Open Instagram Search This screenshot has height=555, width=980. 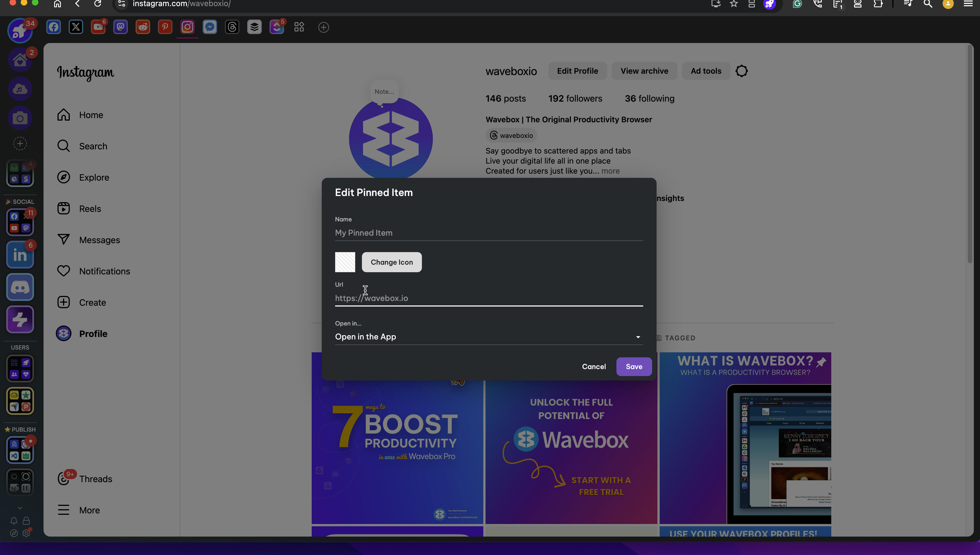[x=82, y=146]
